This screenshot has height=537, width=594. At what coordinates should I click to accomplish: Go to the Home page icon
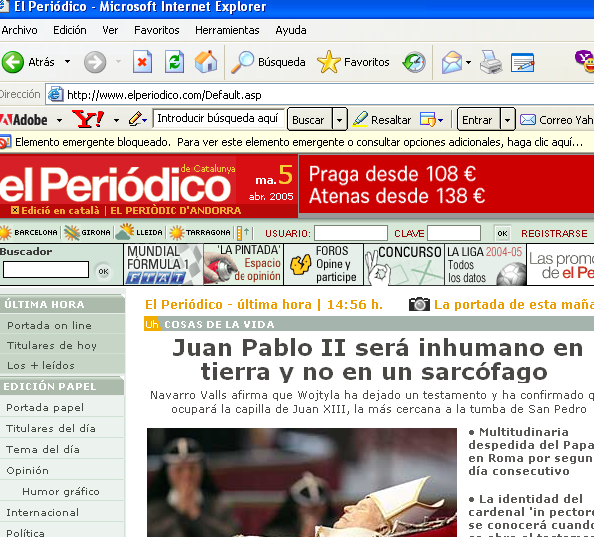point(206,62)
